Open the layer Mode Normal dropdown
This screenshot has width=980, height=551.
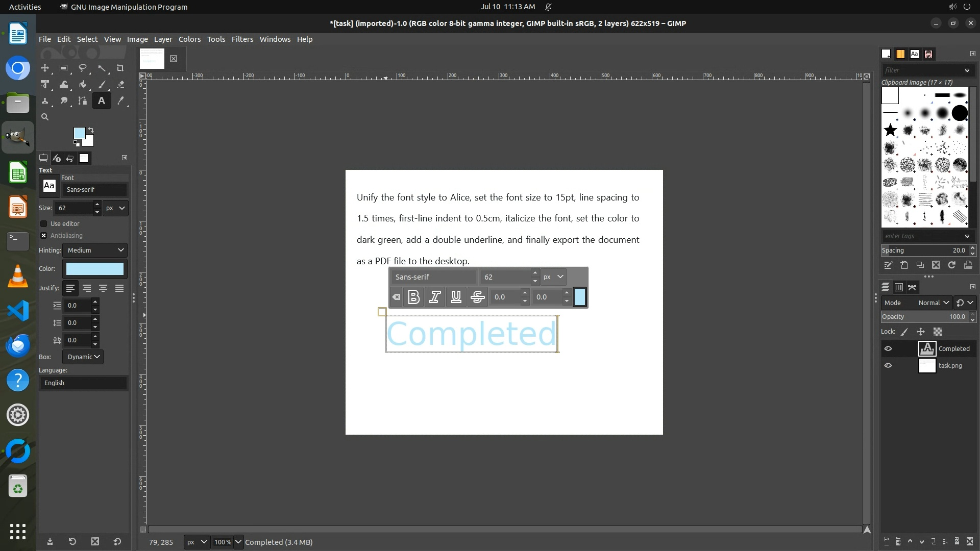933,303
